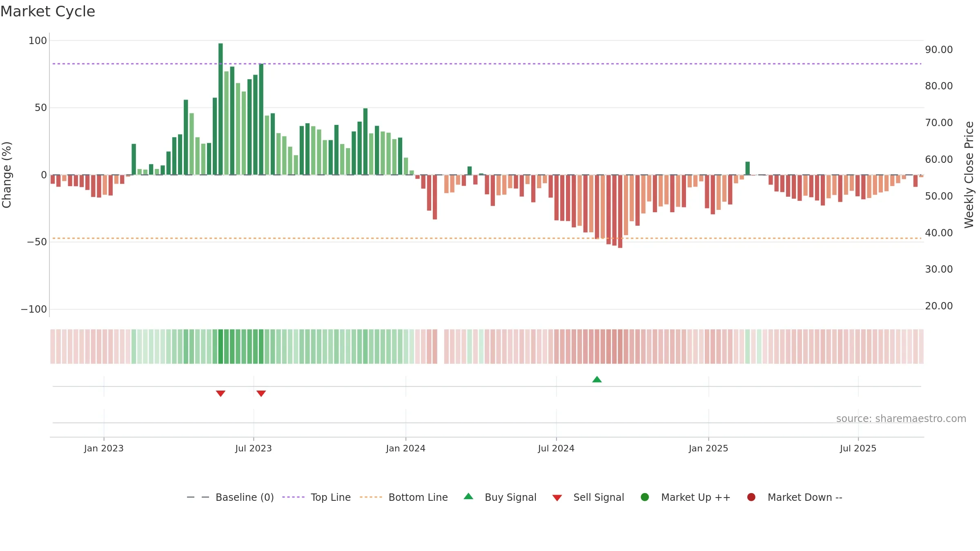This screenshot has width=980, height=551.
Task: Click the lone green bar in early 2025
Action: pyautogui.click(x=747, y=168)
